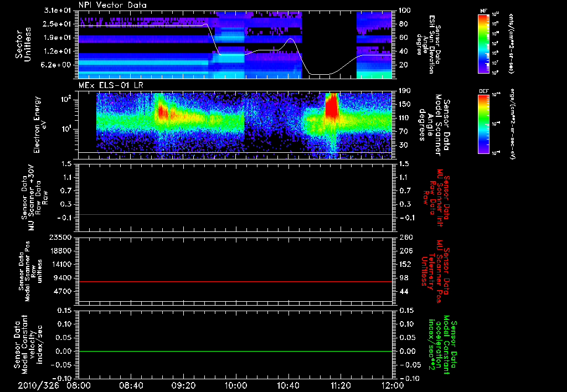The image size is (567, 392).
Task: Click the '14100' scanner position tick value
Action: pyautogui.click(x=60, y=264)
